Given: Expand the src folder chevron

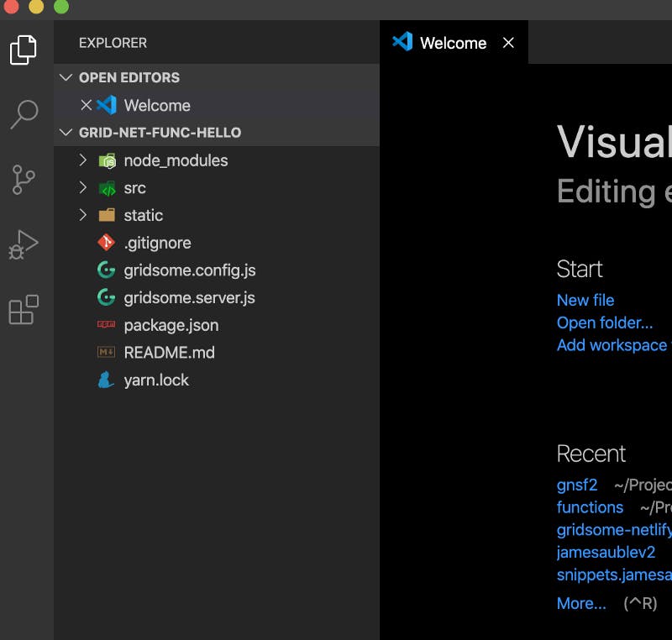Looking at the screenshot, I should click(83, 187).
